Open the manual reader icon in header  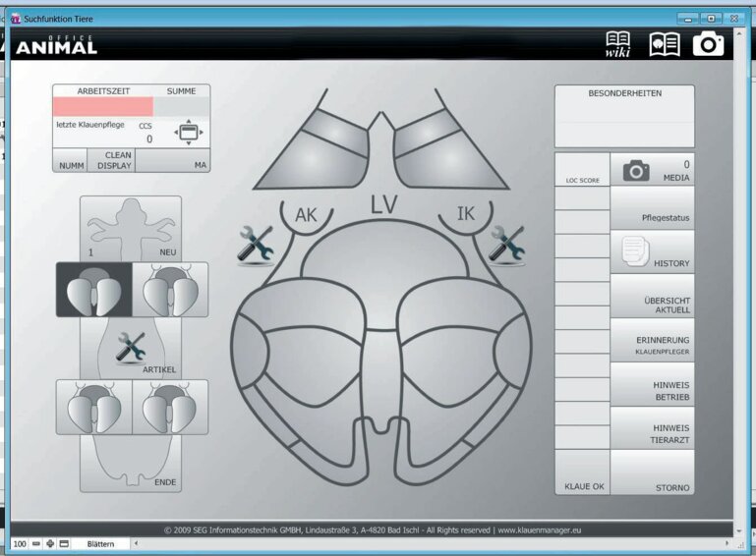click(x=665, y=44)
